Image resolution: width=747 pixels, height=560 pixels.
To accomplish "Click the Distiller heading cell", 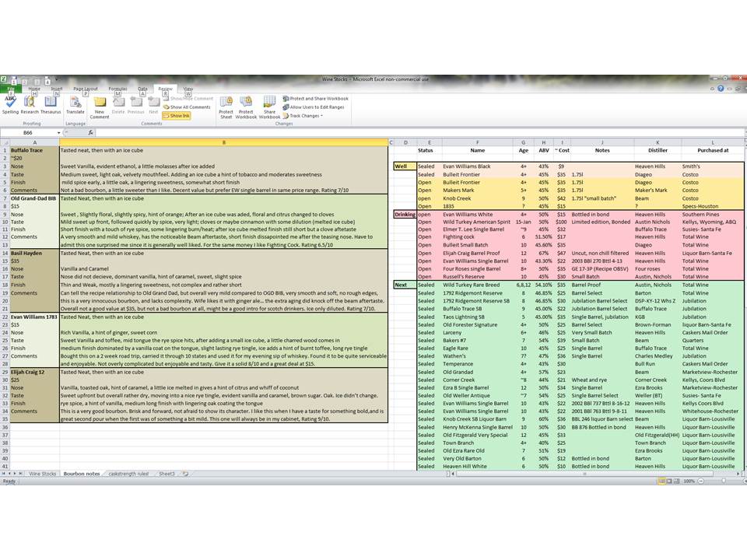I will (658, 150).
